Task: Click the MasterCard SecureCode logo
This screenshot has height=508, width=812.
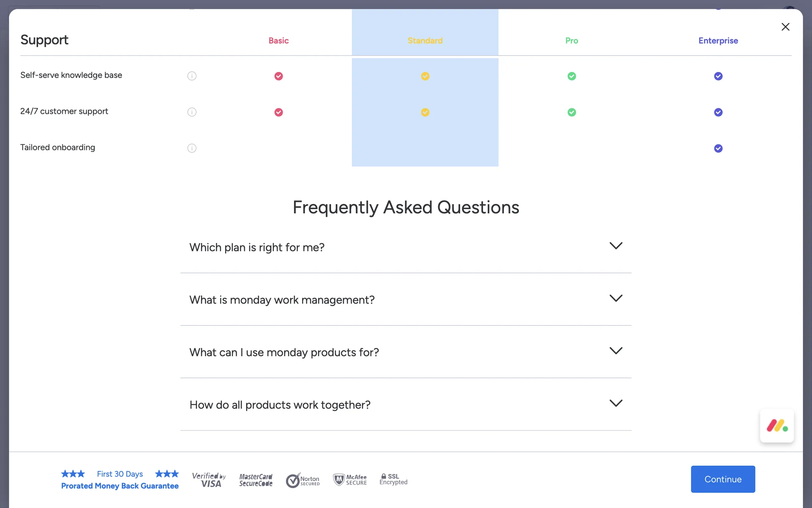Action: click(256, 480)
